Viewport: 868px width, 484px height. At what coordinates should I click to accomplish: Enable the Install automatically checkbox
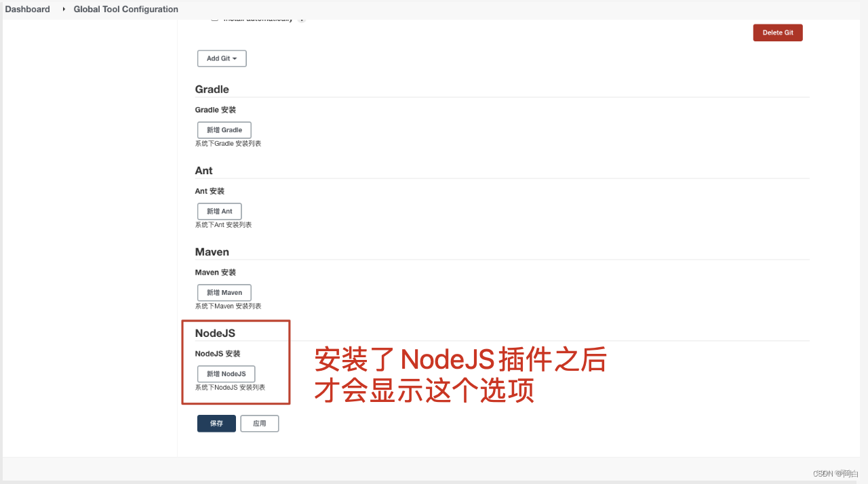coord(214,18)
